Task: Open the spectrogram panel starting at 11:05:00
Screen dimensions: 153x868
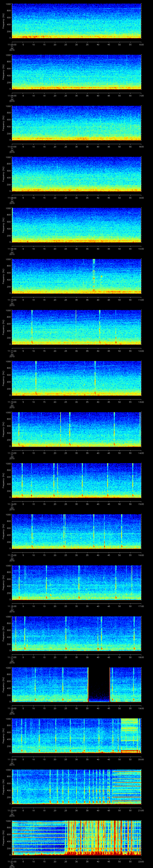Action: [x=76, y=21]
